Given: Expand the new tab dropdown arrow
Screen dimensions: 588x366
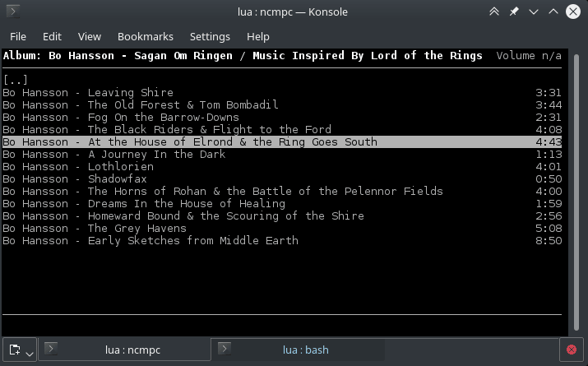Looking at the screenshot, I should [30, 353].
